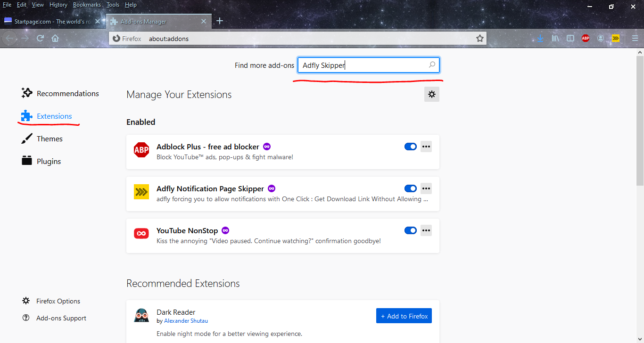Image resolution: width=644 pixels, height=343 pixels.
Task: Click the ABP logo of Adblock Plus
Action: [x=141, y=150]
